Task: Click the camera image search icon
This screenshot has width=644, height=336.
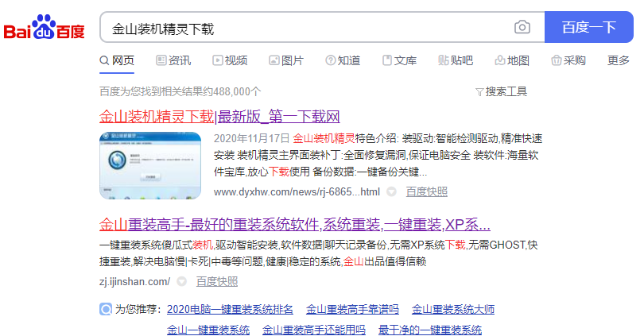Action: coord(522,28)
